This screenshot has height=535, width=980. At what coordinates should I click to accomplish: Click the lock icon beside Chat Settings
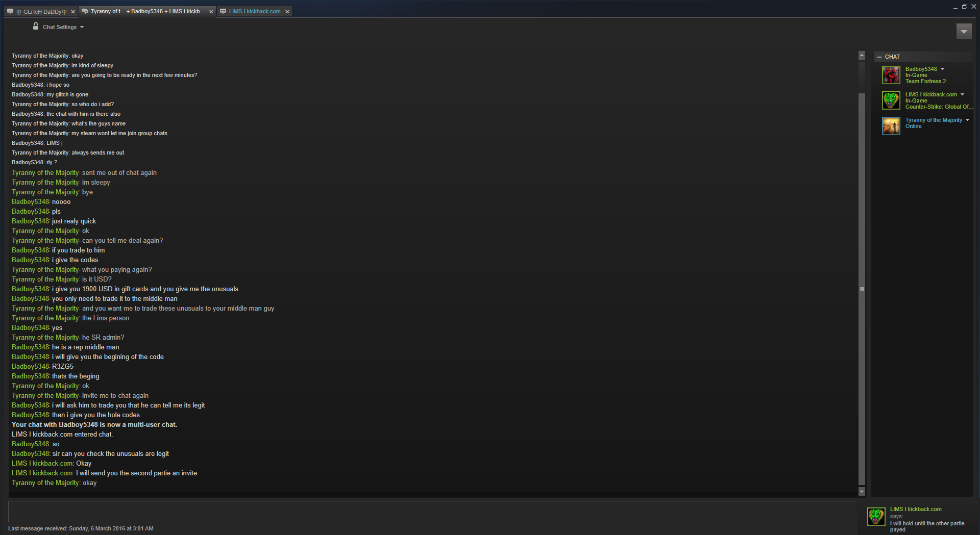(36, 26)
